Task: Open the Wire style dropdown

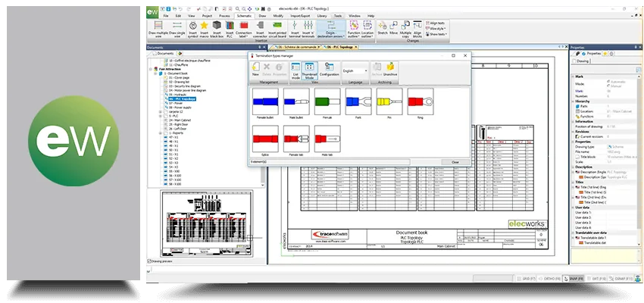Action: tap(436, 29)
